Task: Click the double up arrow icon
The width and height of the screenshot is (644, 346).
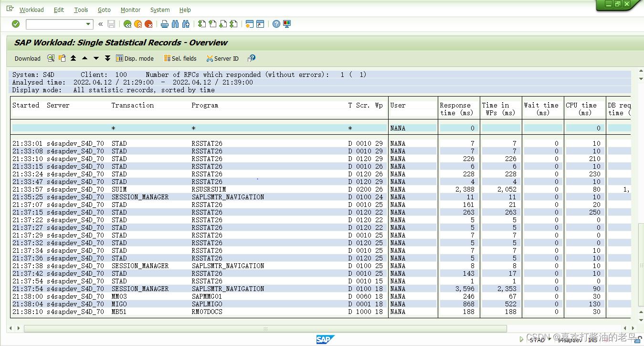Action: pos(74,58)
